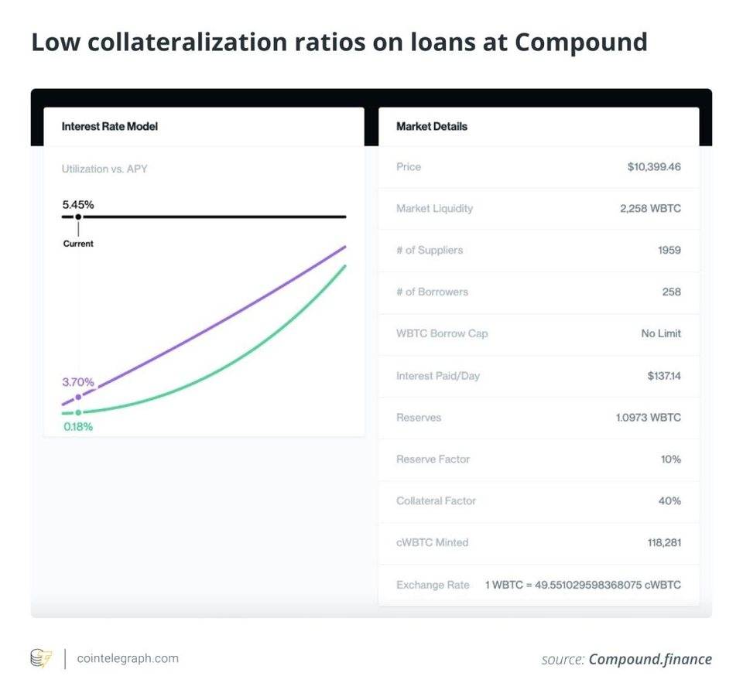This screenshot has height=700, width=743.
Task: Click the Utilization vs. APY label
Action: click(104, 169)
